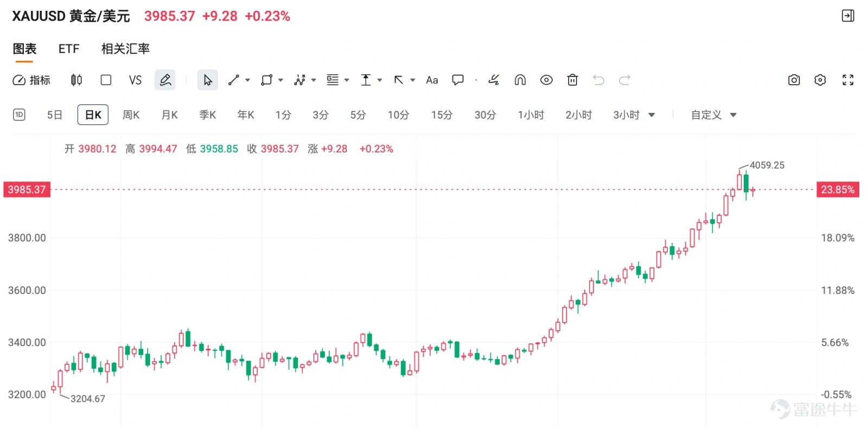Toggle the drawing pencil tool
The width and height of the screenshot is (868, 429).
(165, 80)
